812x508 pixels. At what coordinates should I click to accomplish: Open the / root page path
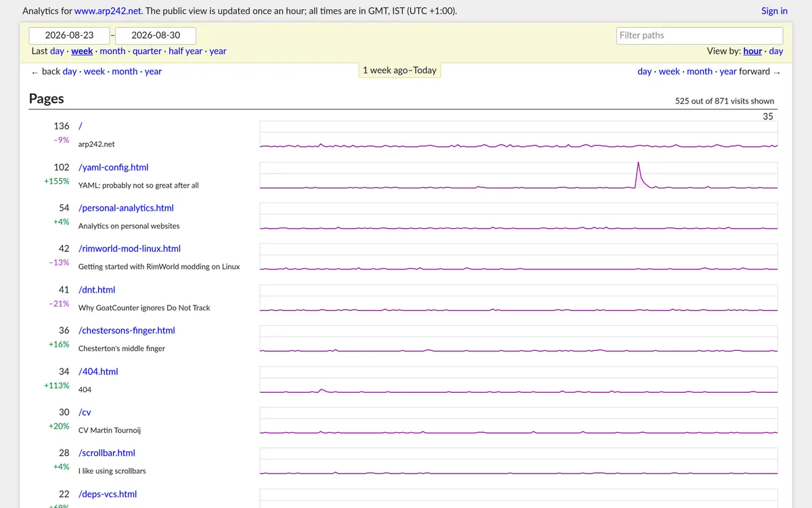81,126
